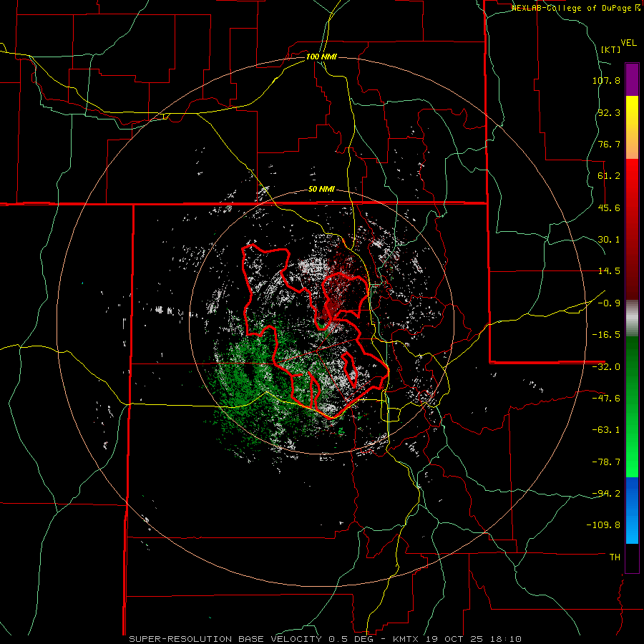644x644 pixels.
Task: Click the -16.5 scale value
Action: coord(606,335)
